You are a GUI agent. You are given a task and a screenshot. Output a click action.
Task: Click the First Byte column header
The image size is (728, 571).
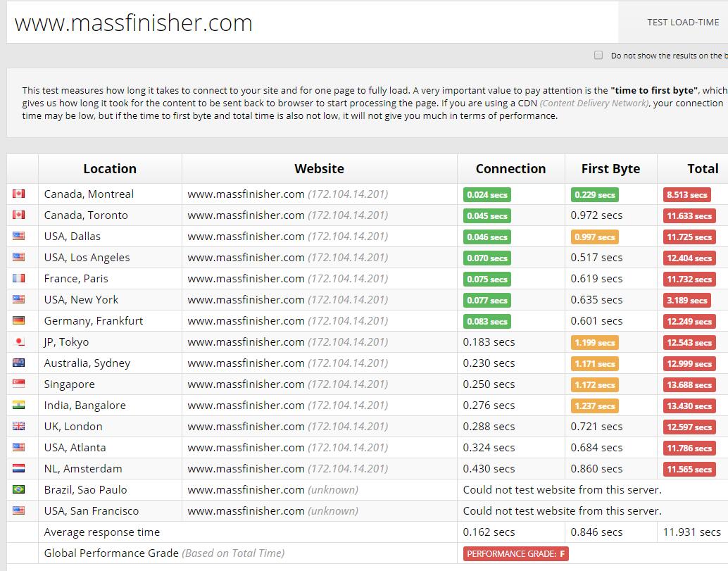point(610,169)
